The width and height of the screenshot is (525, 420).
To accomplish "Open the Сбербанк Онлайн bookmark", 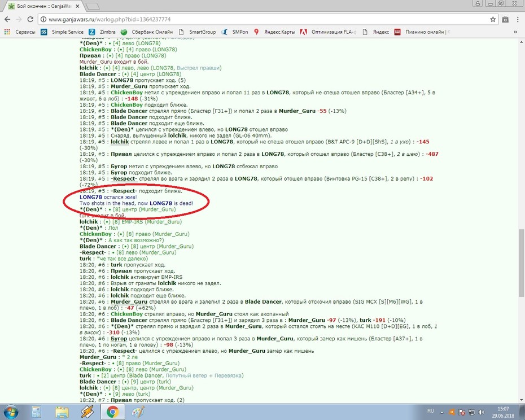I will (x=147, y=32).
